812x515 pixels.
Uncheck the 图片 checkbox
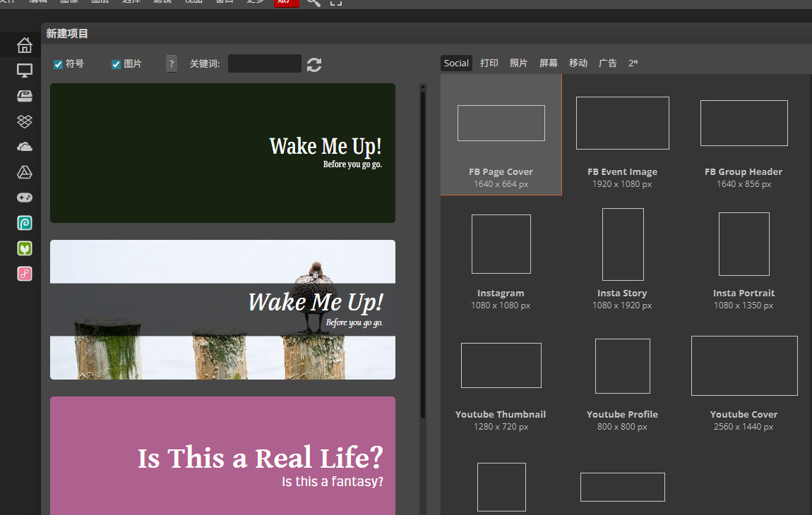117,64
